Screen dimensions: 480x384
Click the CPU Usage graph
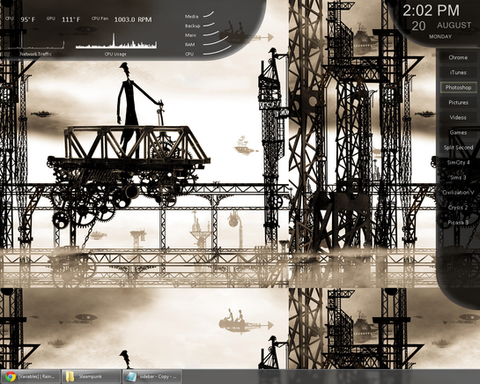pyautogui.click(x=116, y=41)
